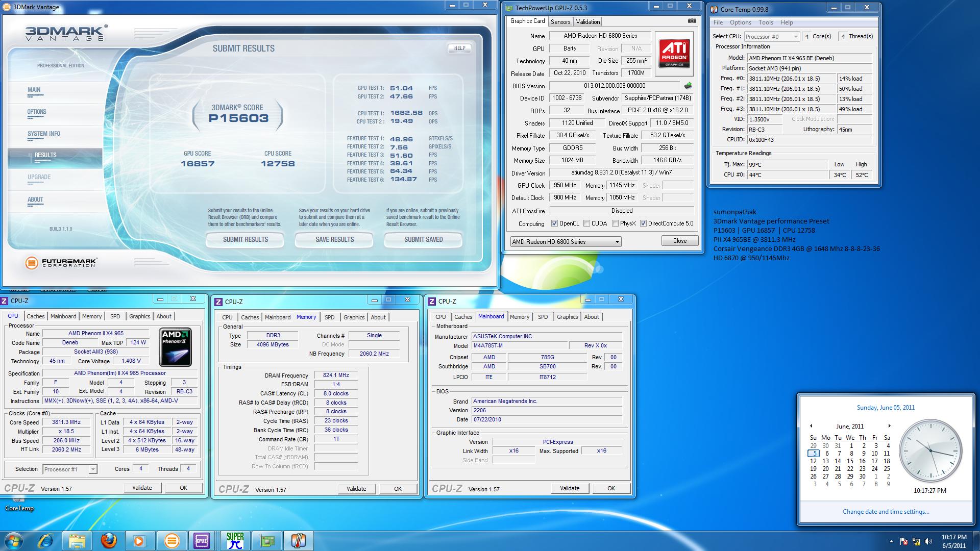Open network status tray icon
Image resolution: width=980 pixels, height=551 pixels.
point(916,542)
